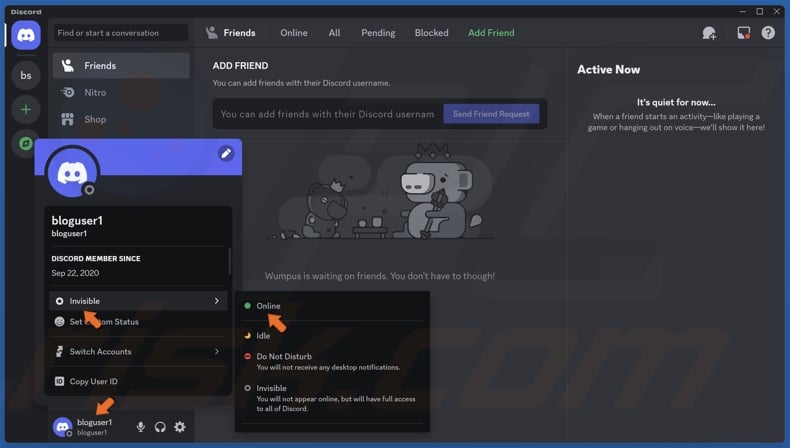
Task: Add a server with plus icon
Action: [x=26, y=109]
